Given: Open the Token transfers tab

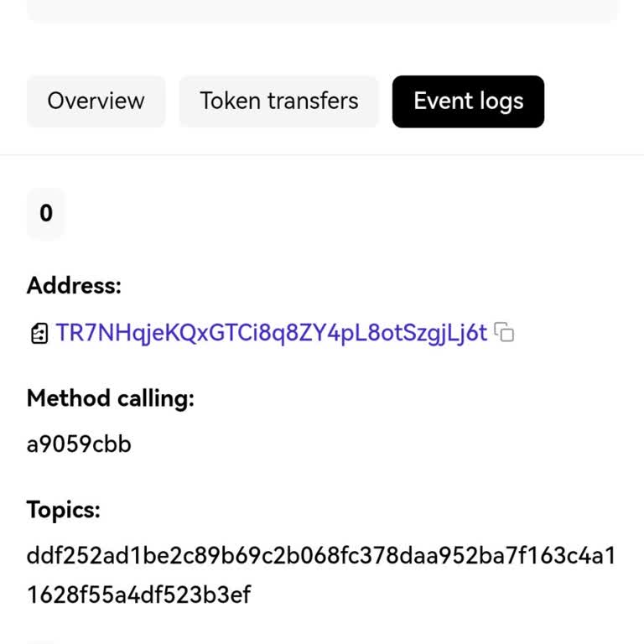Looking at the screenshot, I should click(278, 101).
